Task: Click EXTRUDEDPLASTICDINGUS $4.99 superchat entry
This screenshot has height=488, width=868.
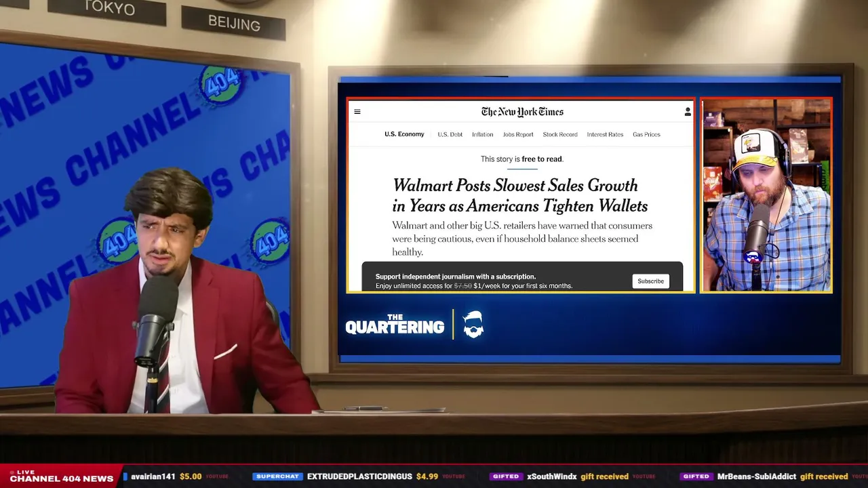Action: tap(374, 476)
